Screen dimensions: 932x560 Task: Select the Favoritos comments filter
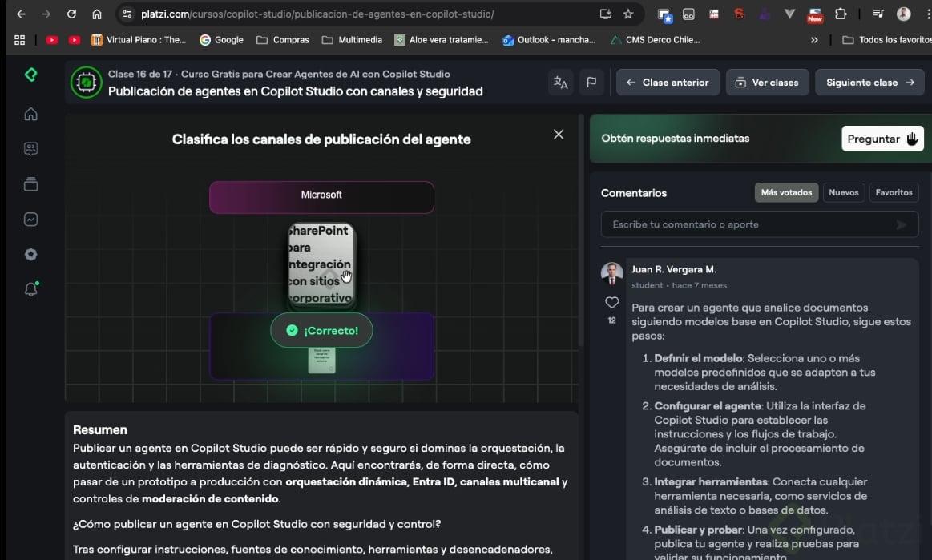(x=894, y=192)
